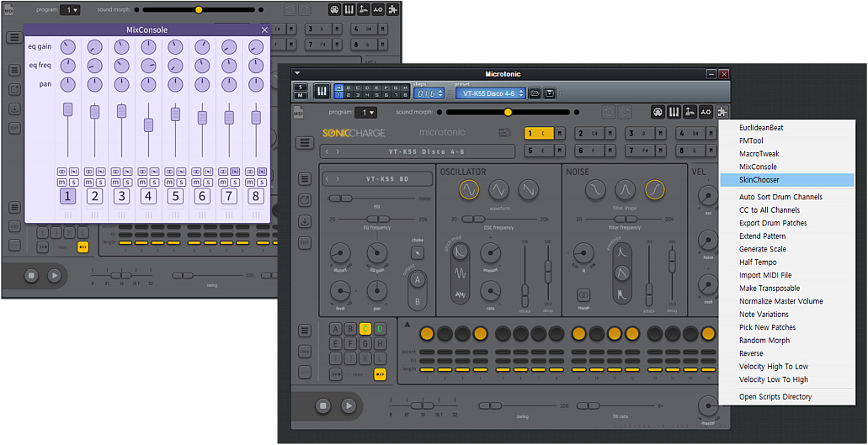Select the sine oscillator waveform
868x445 pixels.
(469, 190)
